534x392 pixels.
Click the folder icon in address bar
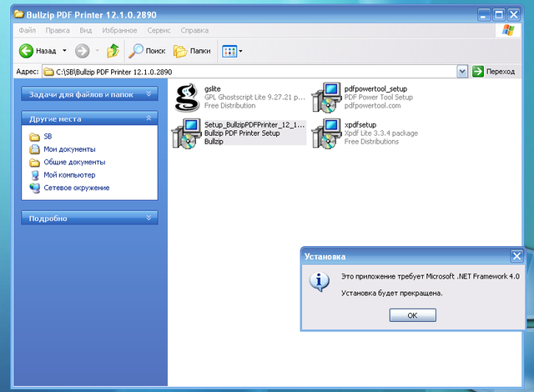(x=49, y=72)
